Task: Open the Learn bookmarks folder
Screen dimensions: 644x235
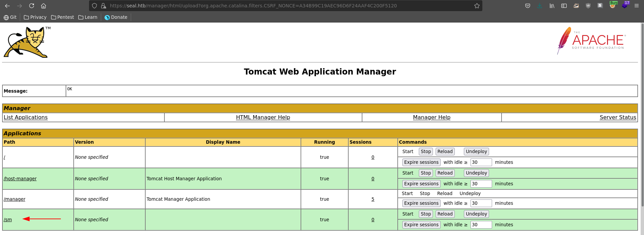Action: click(88, 17)
